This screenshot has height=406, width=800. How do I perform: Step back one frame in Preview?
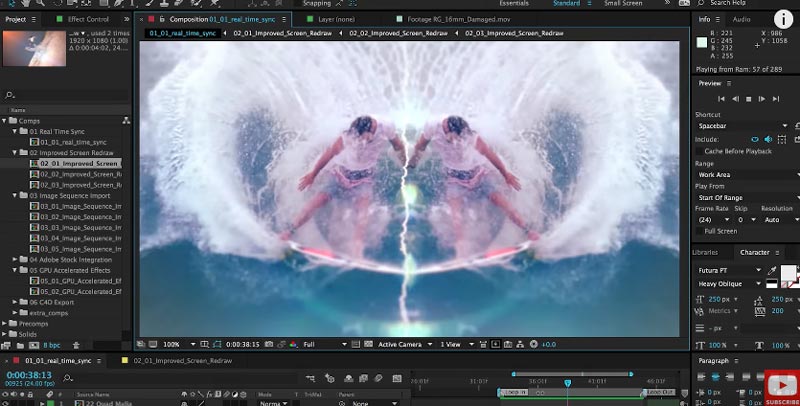tap(735, 99)
